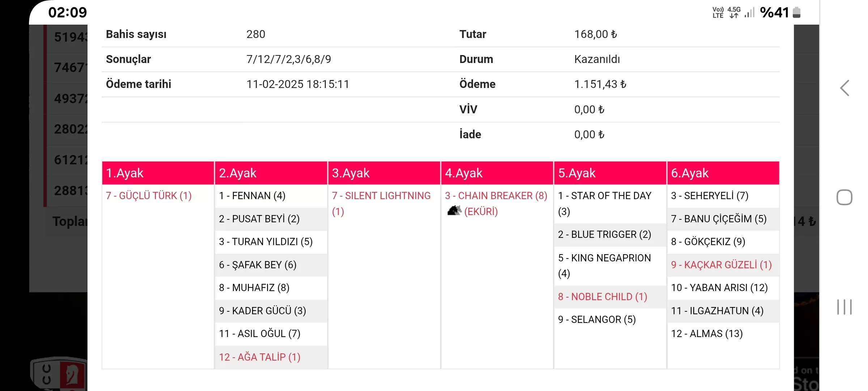
Task: Select the 1.Ayak column header
Action: coord(158,173)
